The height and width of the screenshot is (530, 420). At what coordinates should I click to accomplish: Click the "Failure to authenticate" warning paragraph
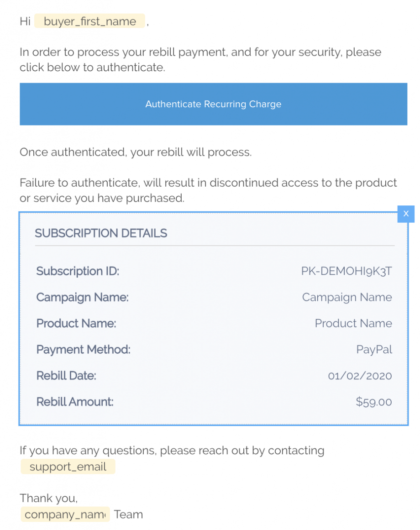[208, 190]
